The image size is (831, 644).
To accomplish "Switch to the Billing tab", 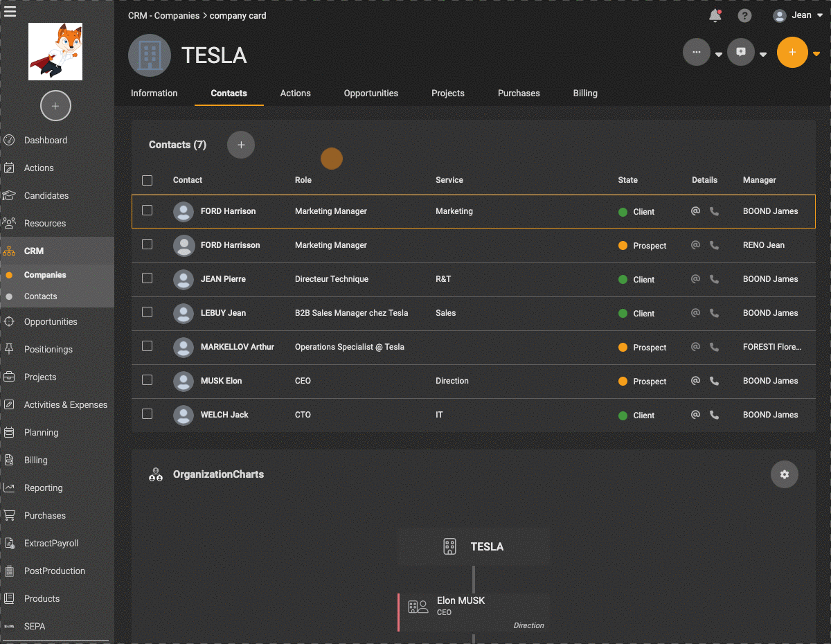I will (x=585, y=93).
